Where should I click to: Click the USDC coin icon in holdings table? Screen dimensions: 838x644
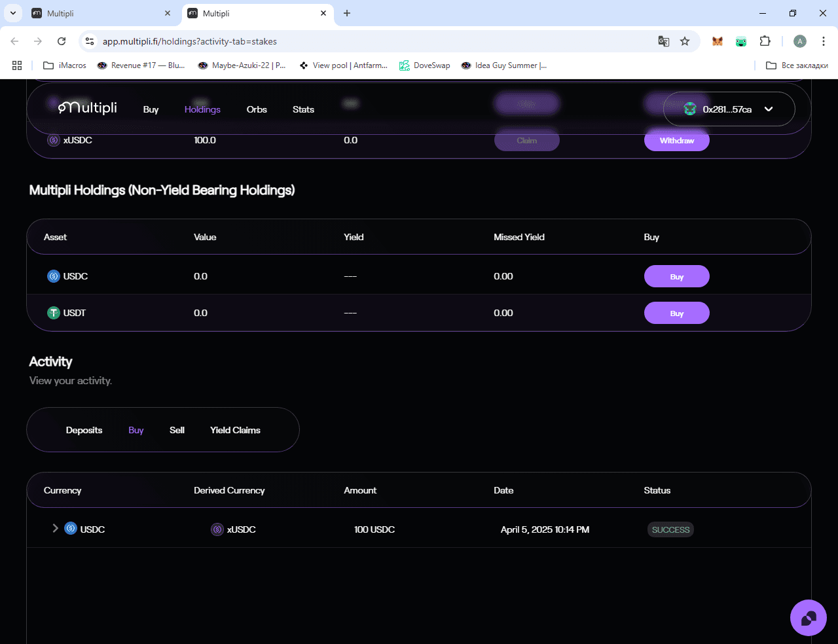click(54, 276)
